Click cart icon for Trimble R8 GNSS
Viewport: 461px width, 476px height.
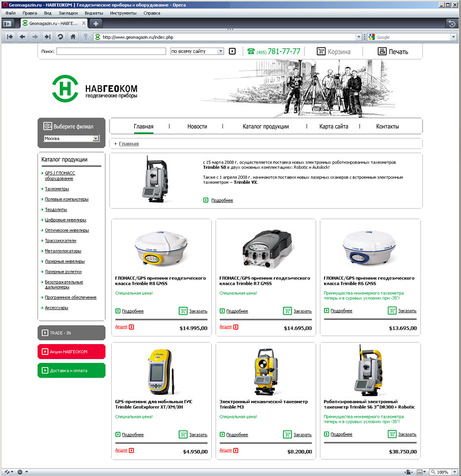(183, 311)
